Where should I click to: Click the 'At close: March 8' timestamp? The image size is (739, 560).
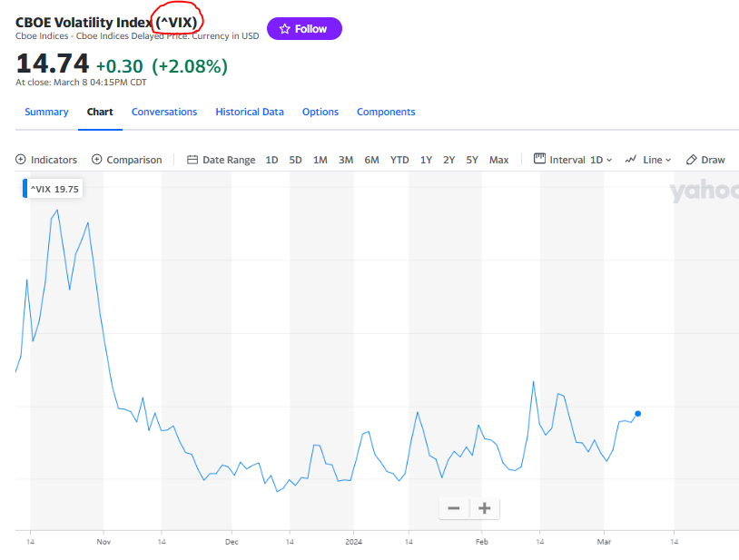point(81,83)
